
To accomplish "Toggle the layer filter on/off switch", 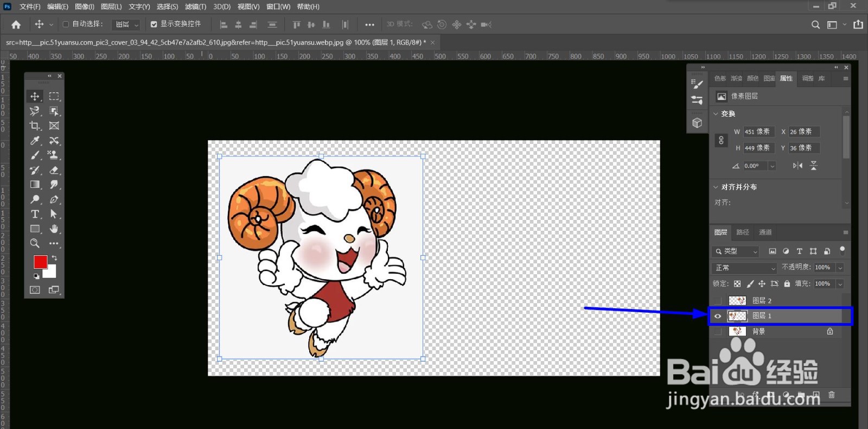I will tap(843, 250).
